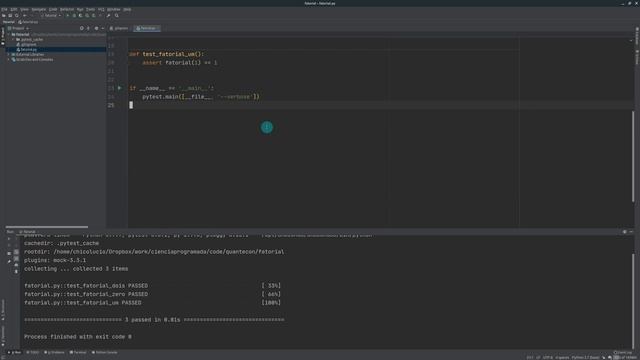Click the Settings wrench toolbar icon

coord(108,16)
